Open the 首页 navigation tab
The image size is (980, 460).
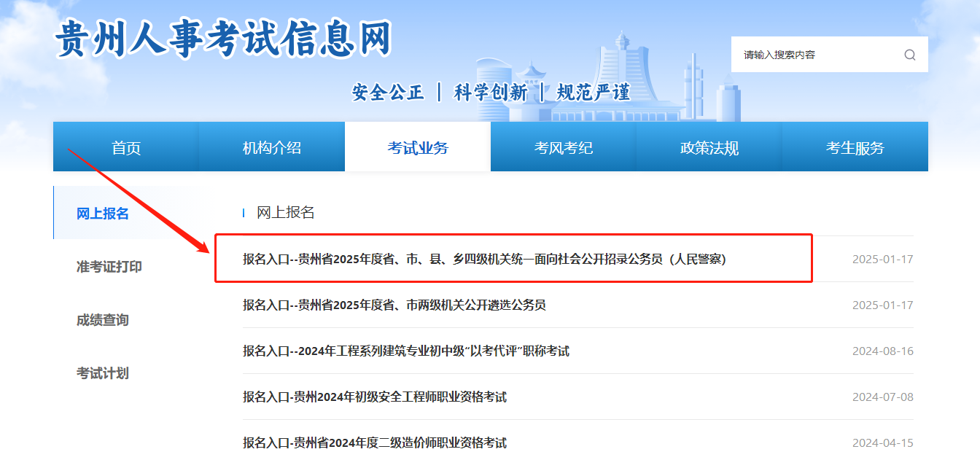(x=126, y=147)
